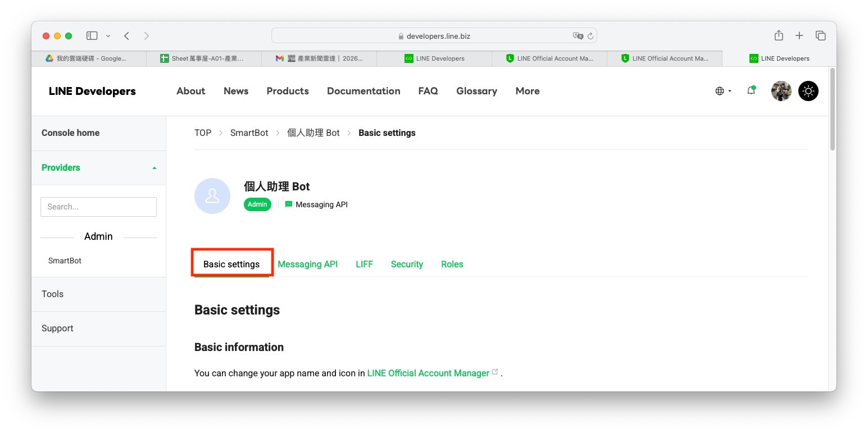
Task: Open the Documentation menu item
Action: [x=363, y=91]
